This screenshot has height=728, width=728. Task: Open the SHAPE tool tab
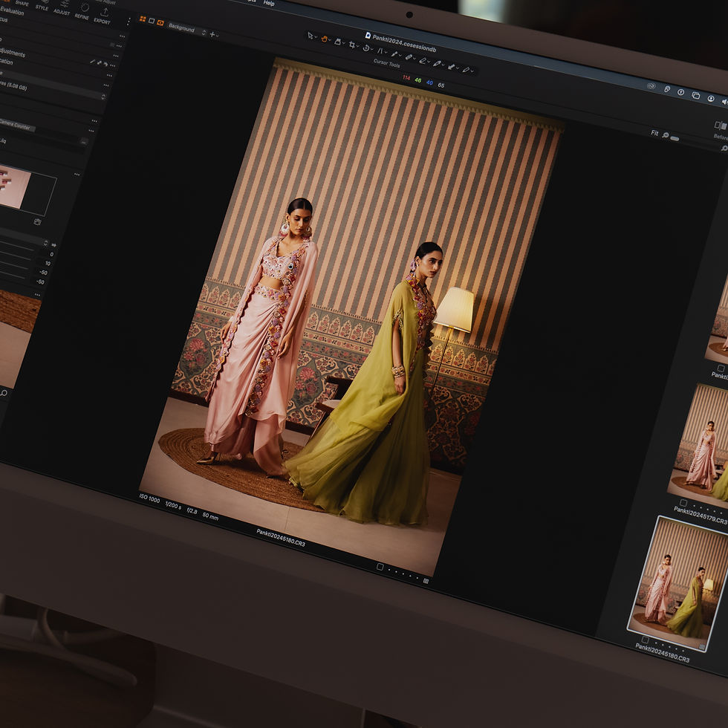(x=22, y=3)
